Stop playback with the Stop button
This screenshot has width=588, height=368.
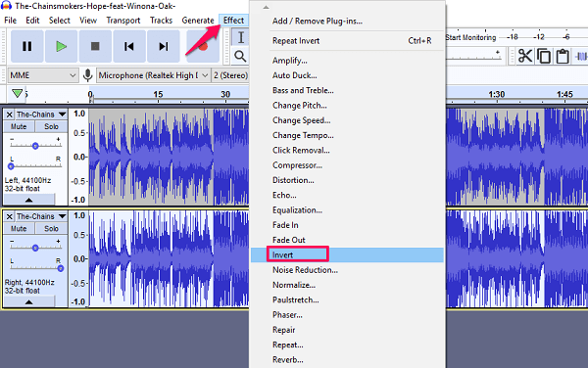coord(95,46)
